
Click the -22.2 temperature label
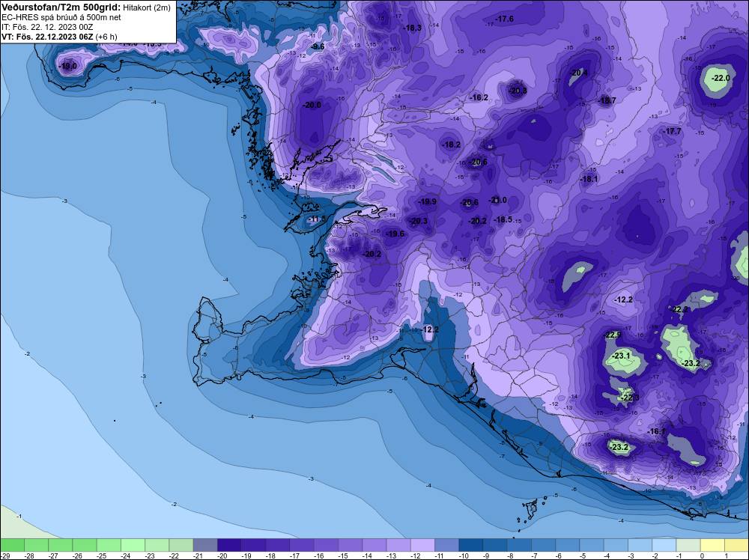pos(679,309)
